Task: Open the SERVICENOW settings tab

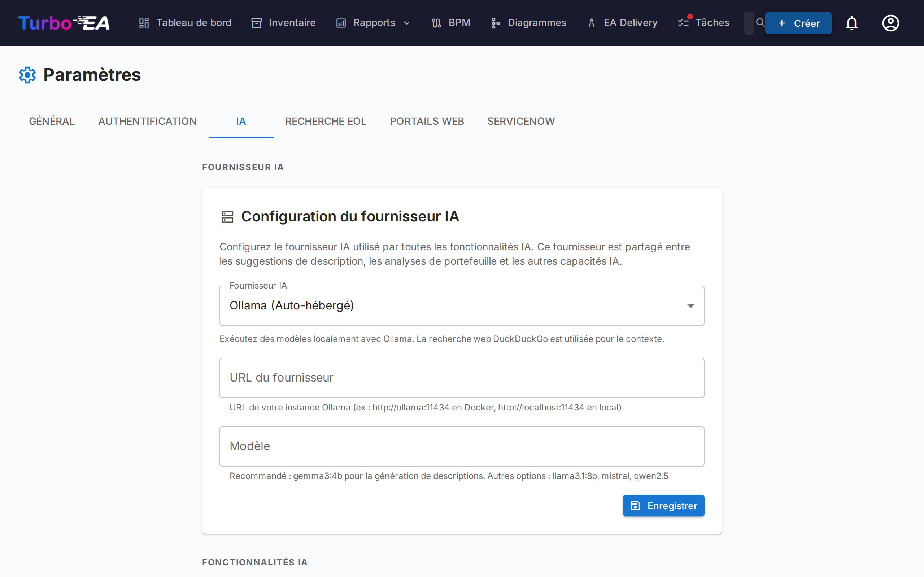Action: point(521,121)
